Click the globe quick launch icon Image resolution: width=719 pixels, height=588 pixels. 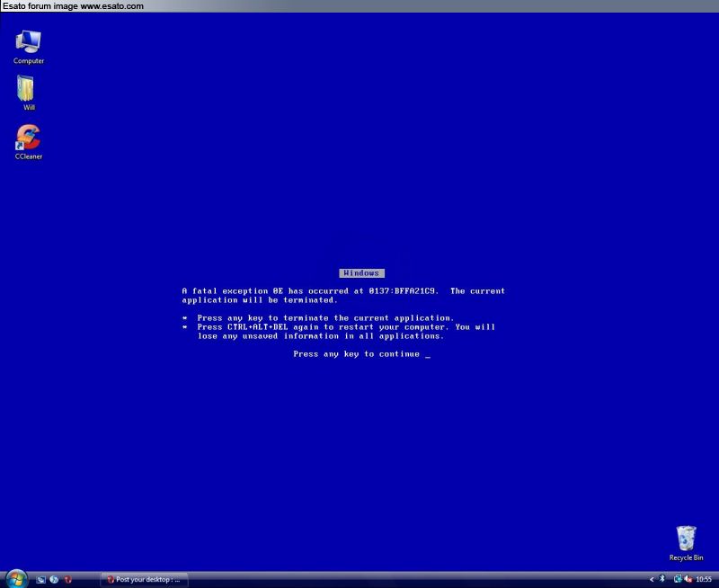[x=54, y=580]
